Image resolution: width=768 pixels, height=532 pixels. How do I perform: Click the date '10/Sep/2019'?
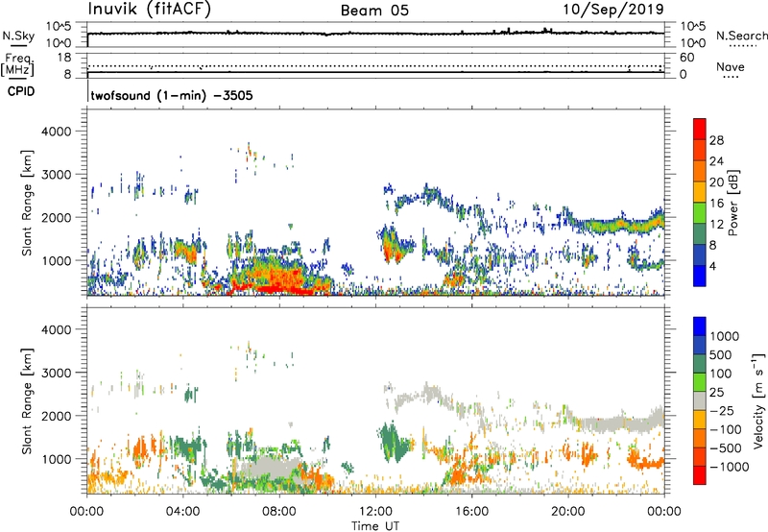[613, 10]
